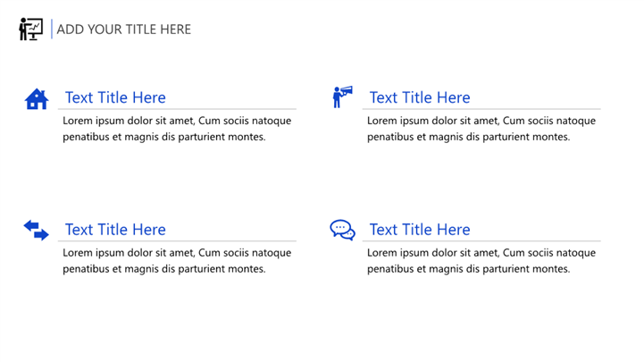This screenshot has height=362, width=644.
Task: Select 'Text Title Here' beside the house icon
Action: click(x=115, y=97)
